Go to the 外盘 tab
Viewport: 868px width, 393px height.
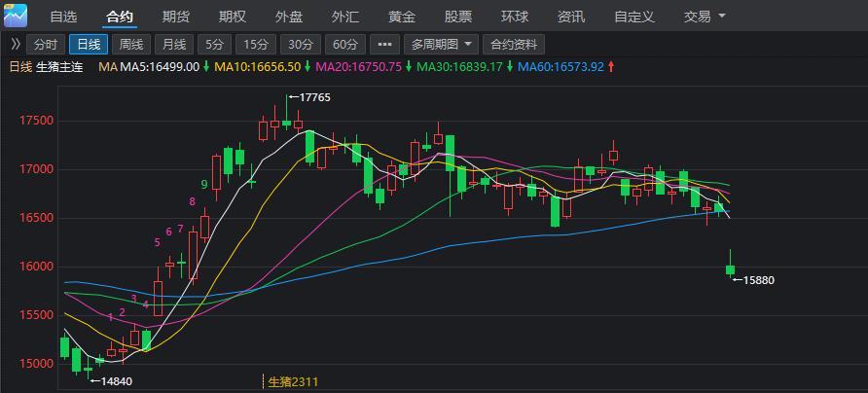coord(289,17)
